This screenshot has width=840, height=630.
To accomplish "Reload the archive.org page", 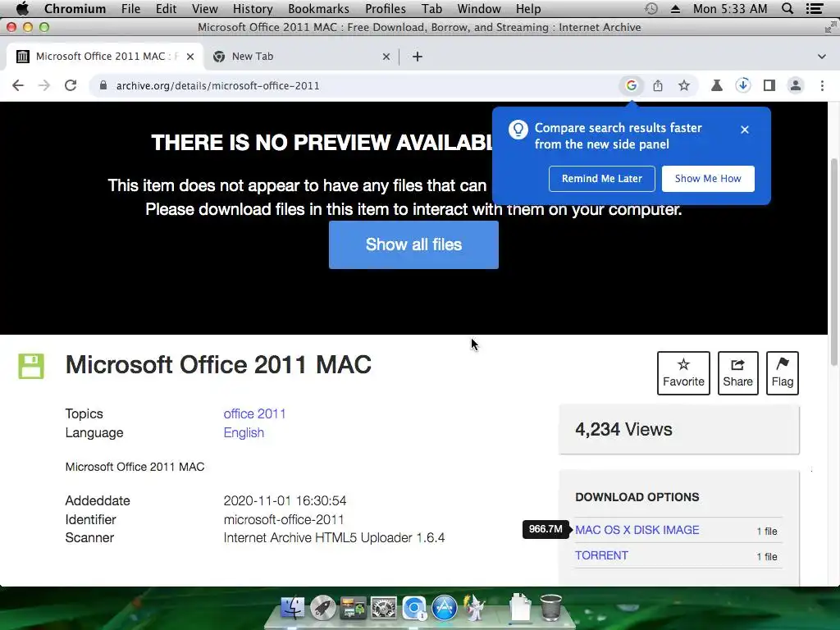I will pyautogui.click(x=71, y=85).
